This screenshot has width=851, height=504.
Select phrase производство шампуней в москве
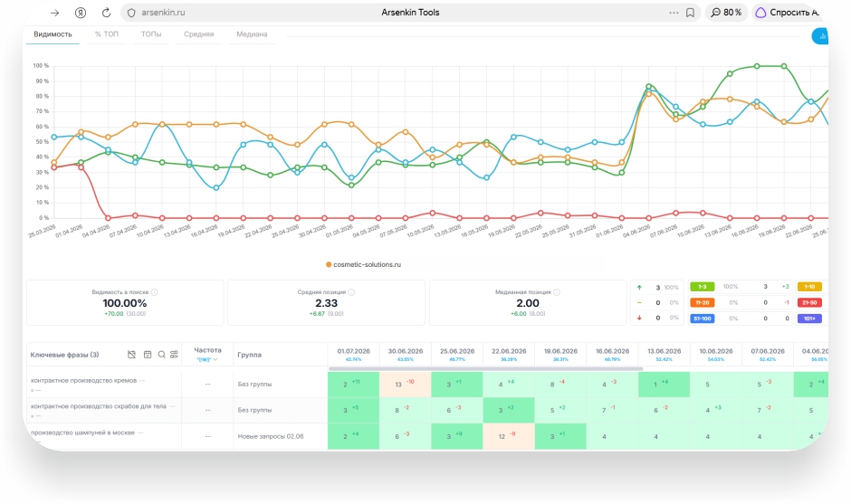[x=82, y=433]
